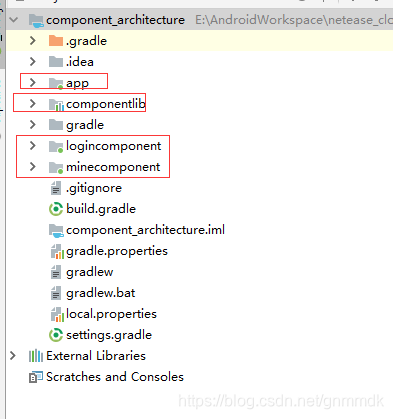
Task: Expand the gradle folder chevron
Action: (x=33, y=125)
